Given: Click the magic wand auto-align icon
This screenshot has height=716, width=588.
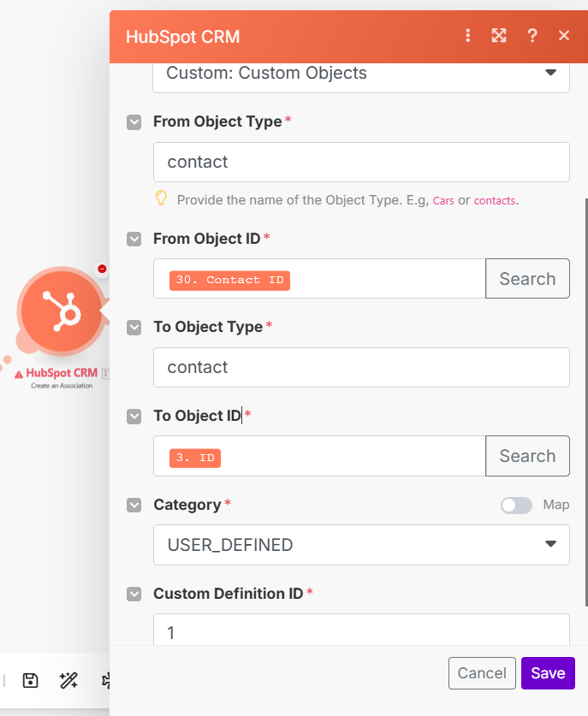Looking at the screenshot, I should pos(68,680).
